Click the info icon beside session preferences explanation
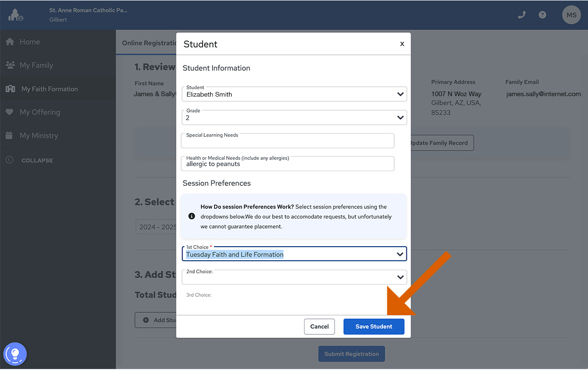The height and width of the screenshot is (370, 588). [x=191, y=216]
